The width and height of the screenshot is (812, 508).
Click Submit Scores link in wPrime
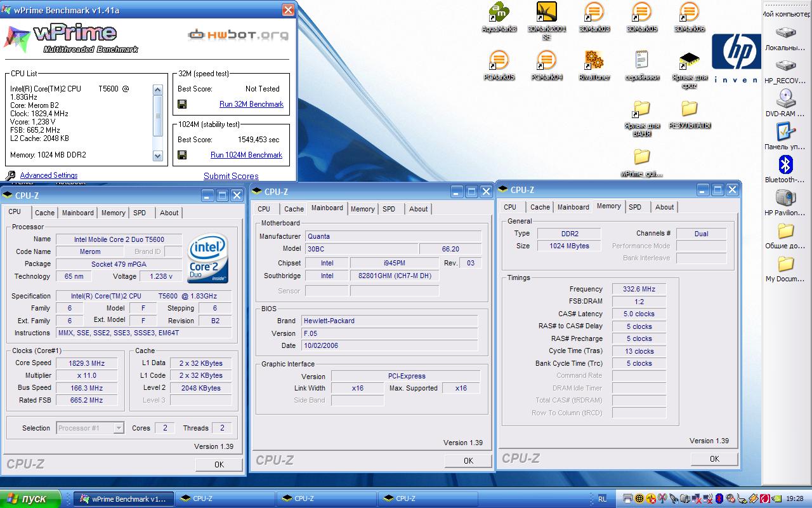pos(231,176)
